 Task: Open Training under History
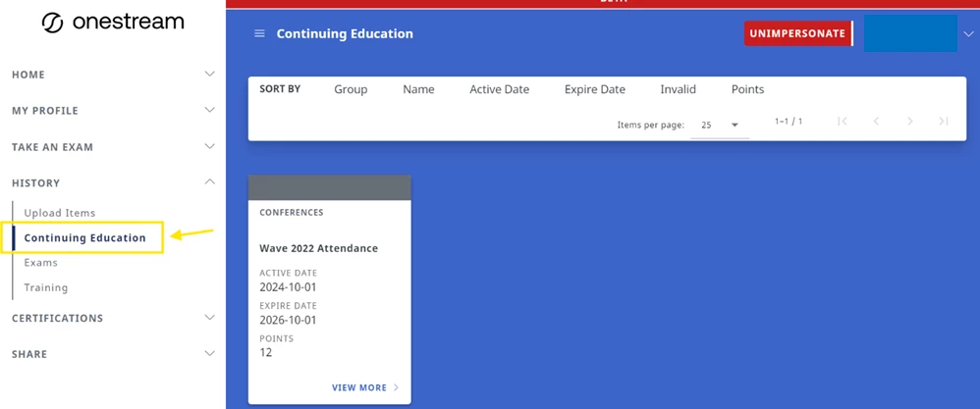point(45,287)
